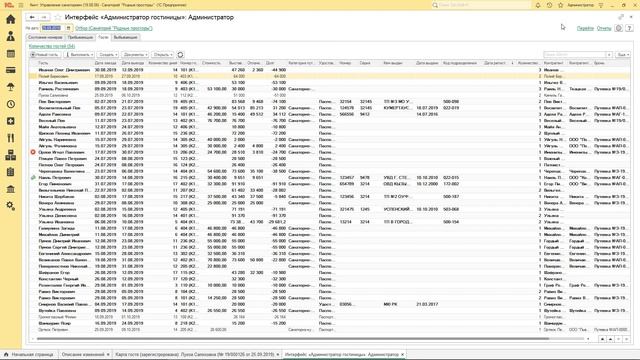Screen dimensions: 640x360
Task: Open notifications bell in title bar
Action: 538,5
